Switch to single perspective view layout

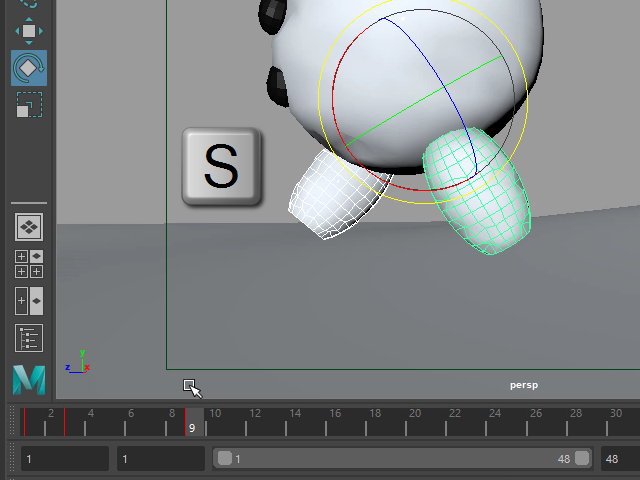(x=29, y=227)
